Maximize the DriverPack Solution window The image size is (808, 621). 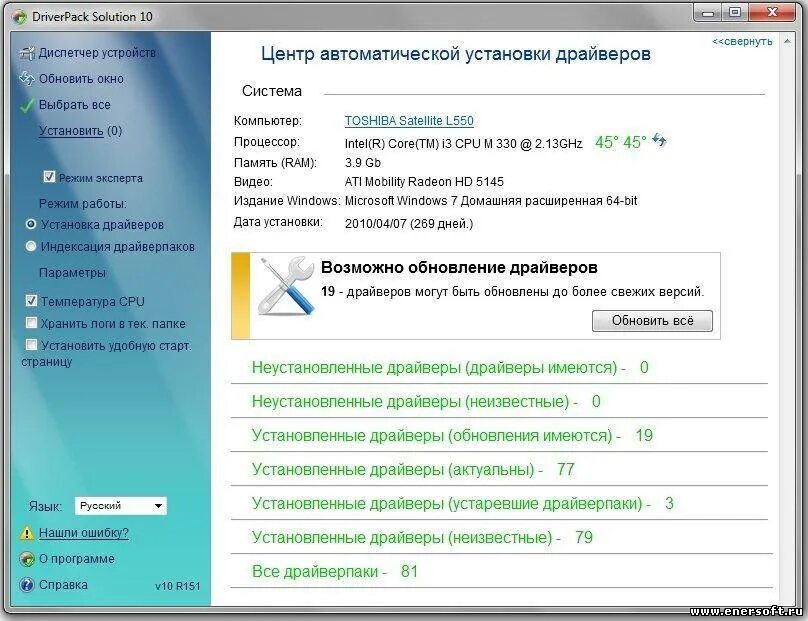[735, 13]
